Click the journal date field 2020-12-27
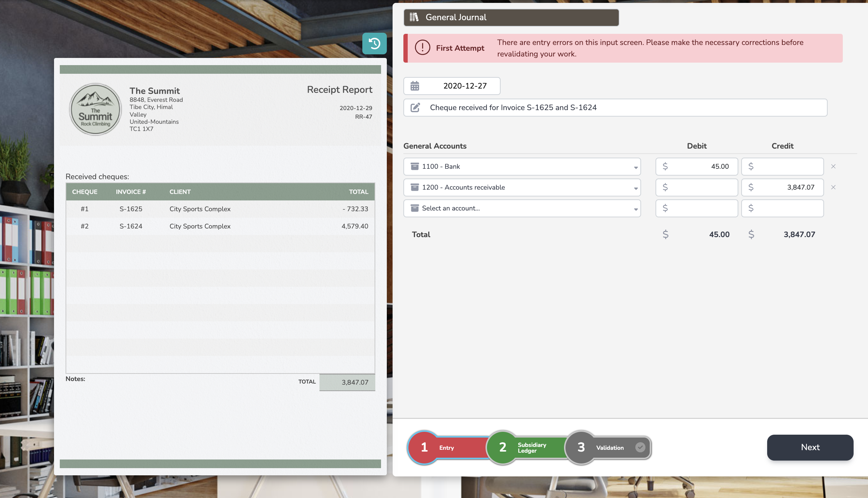This screenshot has height=498, width=868. [x=465, y=86]
